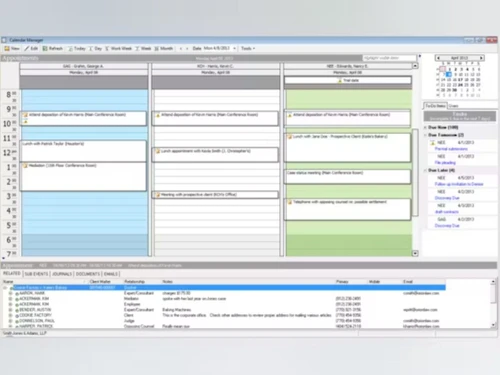Image resolution: width=500 pixels, height=375 pixels.
Task: Select the Mediation appointment
Action: (x=83, y=177)
